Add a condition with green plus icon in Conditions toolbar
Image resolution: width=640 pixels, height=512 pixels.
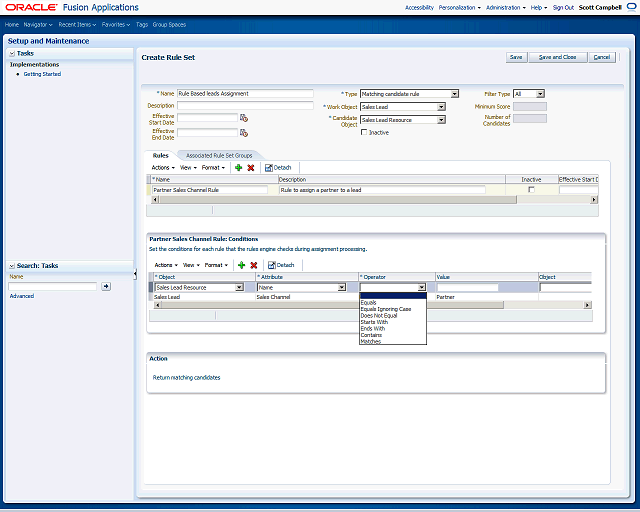pyautogui.click(x=242, y=265)
